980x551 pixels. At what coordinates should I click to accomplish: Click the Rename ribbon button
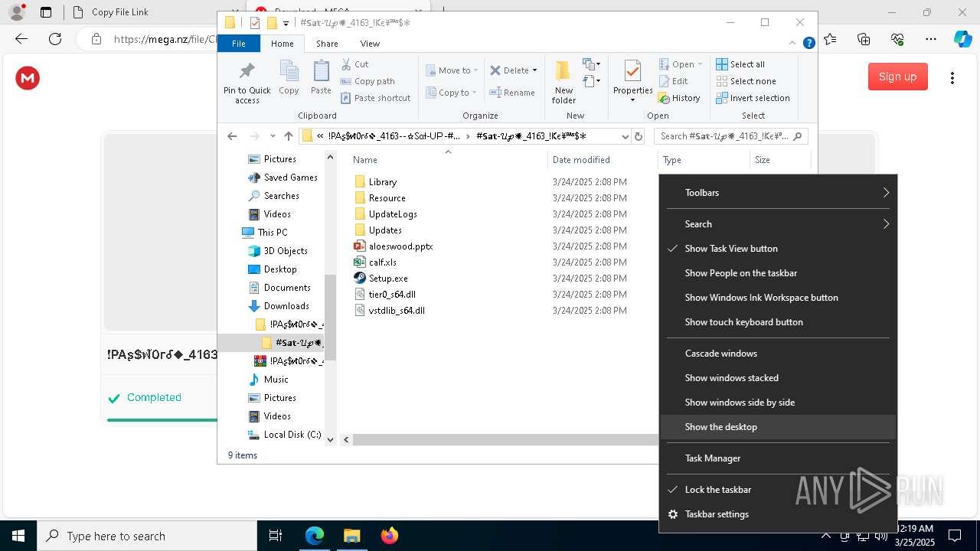tap(513, 93)
